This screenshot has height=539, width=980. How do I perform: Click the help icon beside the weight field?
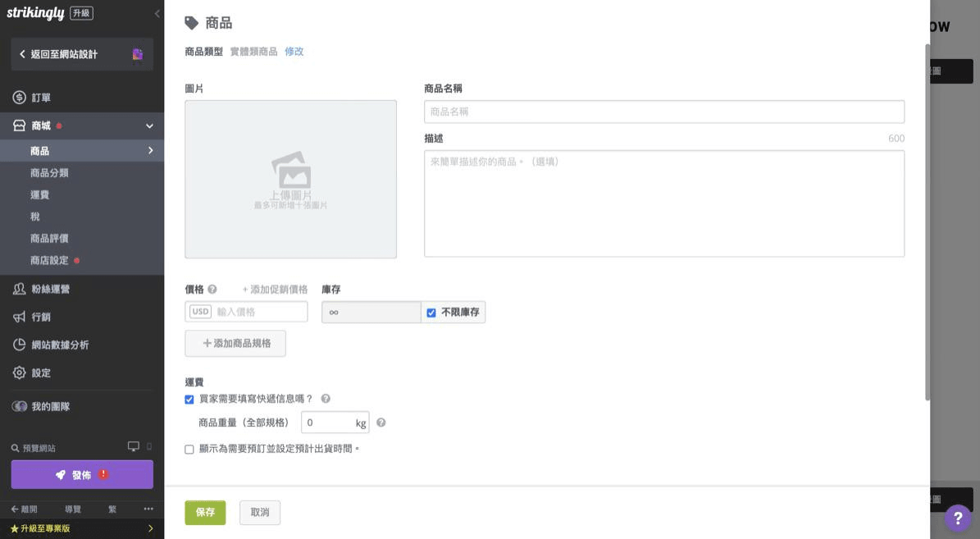(381, 423)
